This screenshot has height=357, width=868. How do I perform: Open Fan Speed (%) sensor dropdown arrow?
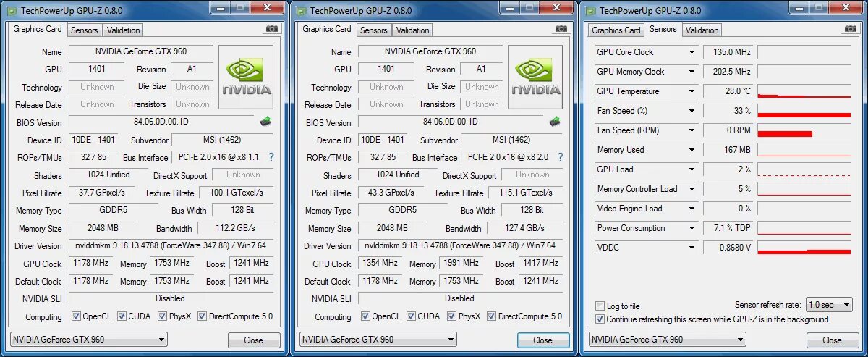pyautogui.click(x=692, y=111)
